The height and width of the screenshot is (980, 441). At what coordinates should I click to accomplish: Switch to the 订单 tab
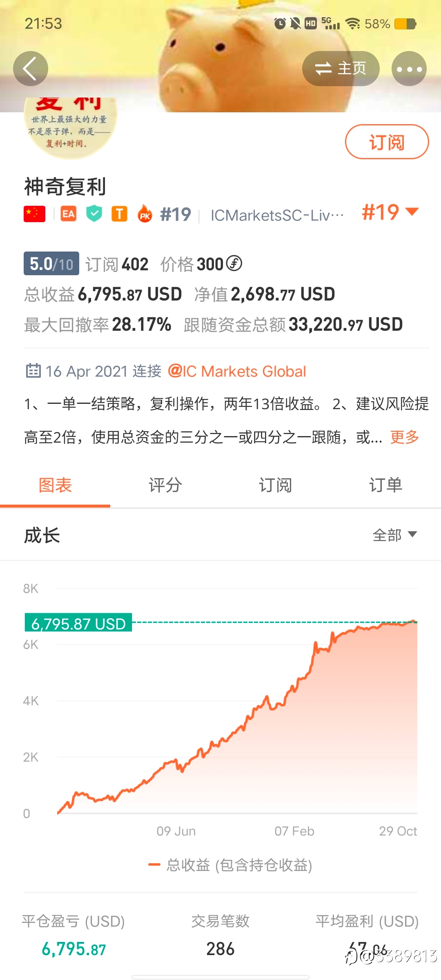tap(386, 485)
